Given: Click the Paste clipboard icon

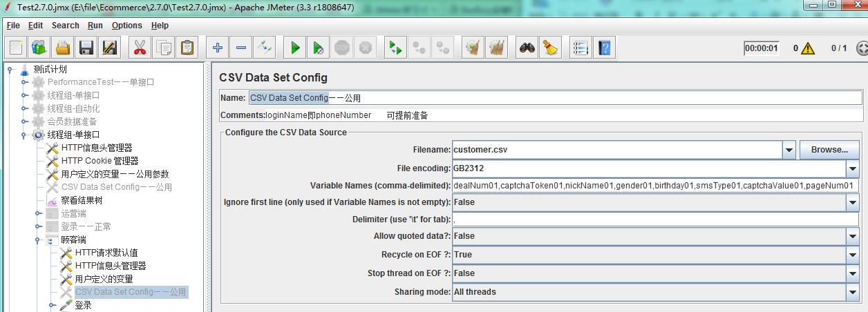Looking at the screenshot, I should pos(187,48).
